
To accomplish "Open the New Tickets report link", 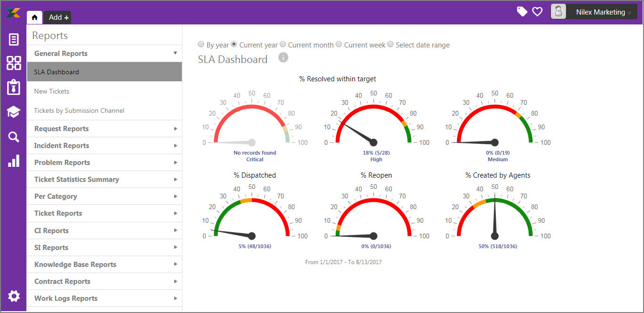I will pos(52,91).
